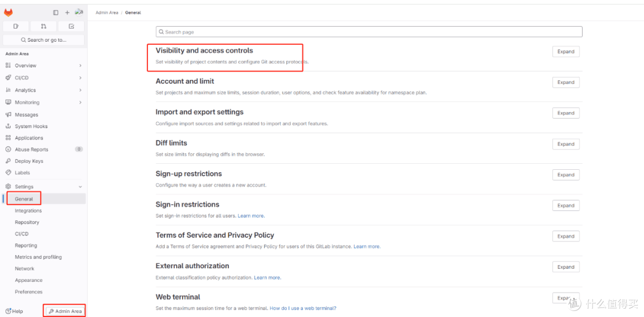Expand the External authorization section

[x=565, y=267]
